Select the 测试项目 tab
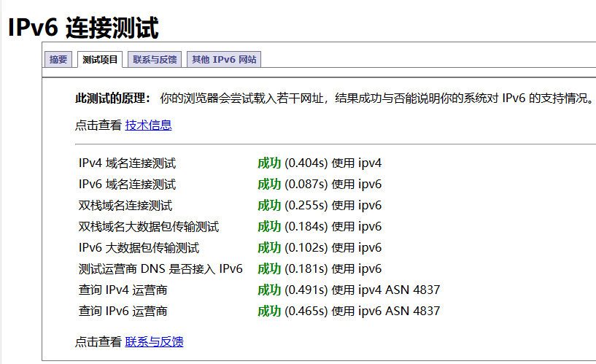The width and height of the screenshot is (596, 364). (x=100, y=60)
